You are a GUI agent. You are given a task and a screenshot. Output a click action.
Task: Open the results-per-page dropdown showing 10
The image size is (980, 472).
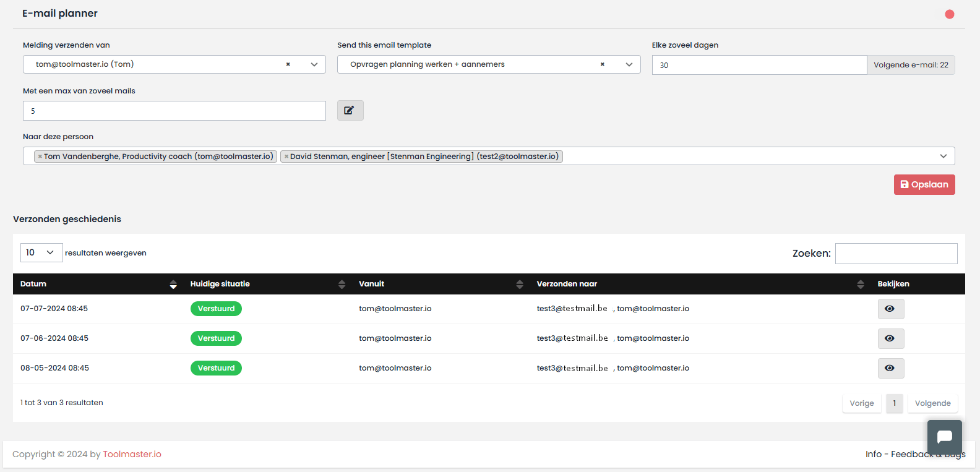click(41, 252)
